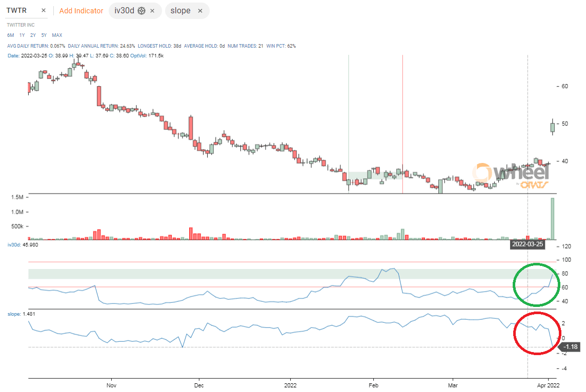Click the dark 2022-03-25 crosshair date tag
The height and width of the screenshot is (392, 586).
[528, 244]
